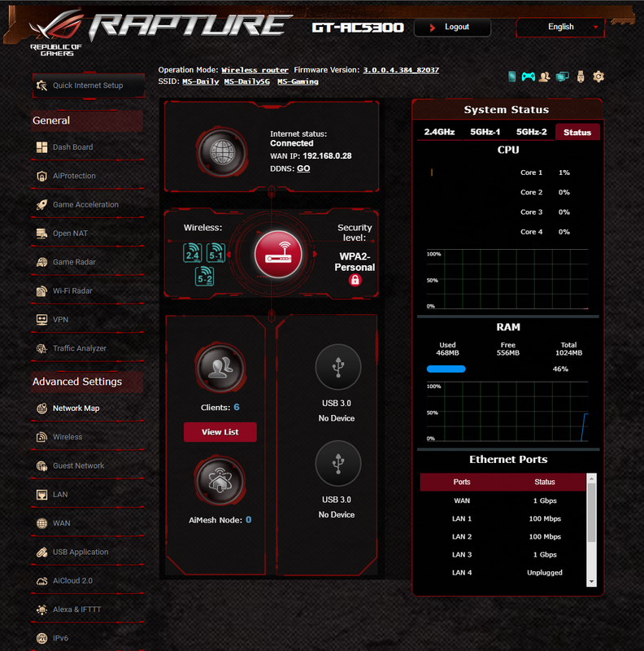The height and width of the screenshot is (651, 644).
Task: Start Quick Internet Setup
Action: [89, 85]
